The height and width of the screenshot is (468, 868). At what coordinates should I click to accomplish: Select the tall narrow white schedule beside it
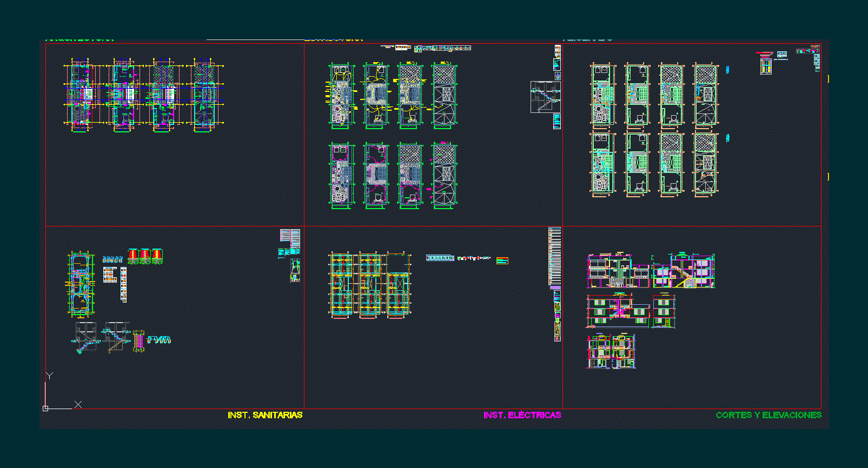coord(123,284)
